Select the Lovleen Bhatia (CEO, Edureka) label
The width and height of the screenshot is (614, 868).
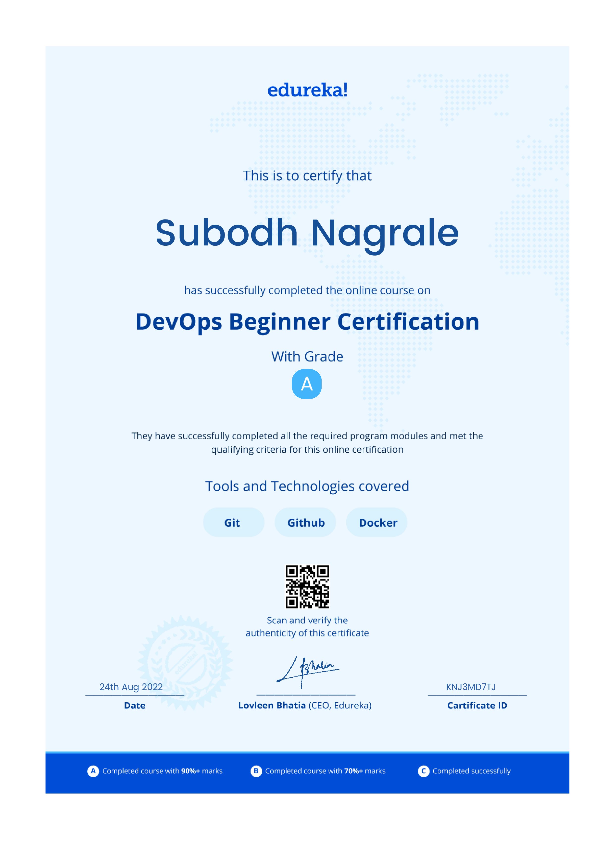305,705
